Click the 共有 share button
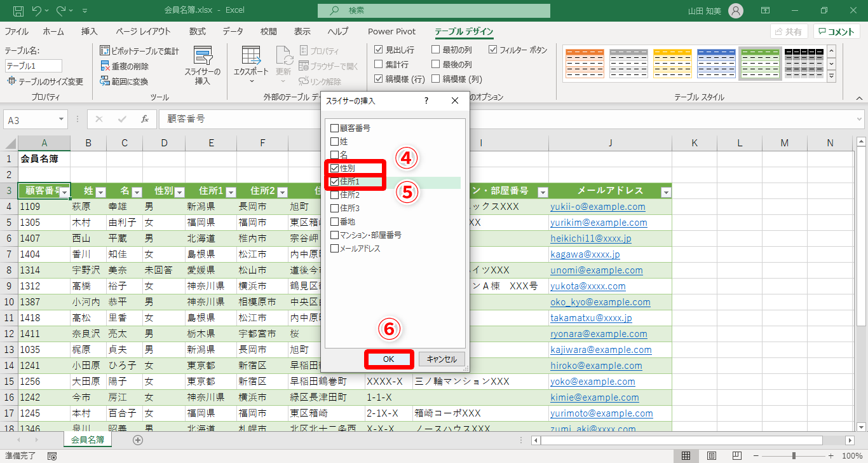Image resolution: width=868 pixels, height=463 pixels. pos(789,32)
